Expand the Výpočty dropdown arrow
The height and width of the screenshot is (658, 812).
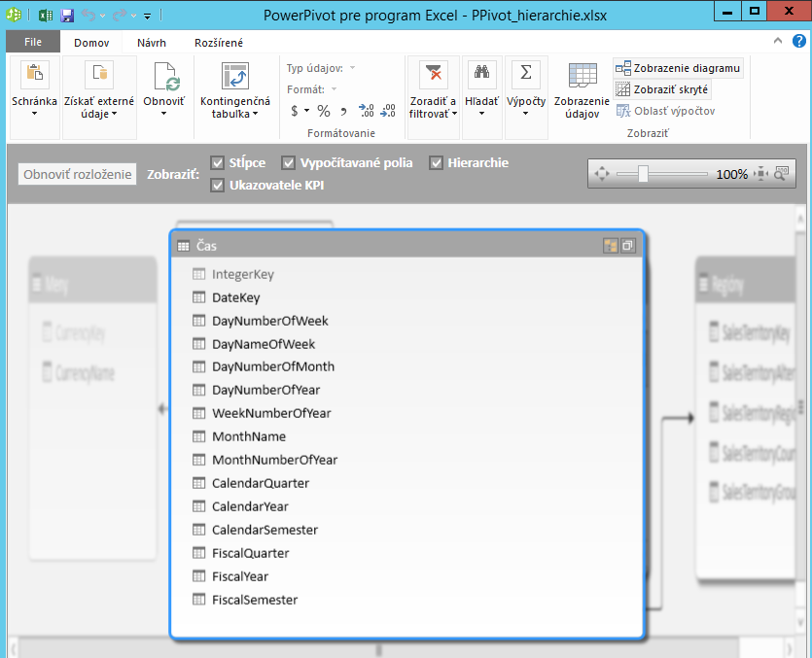pyautogui.click(x=526, y=114)
